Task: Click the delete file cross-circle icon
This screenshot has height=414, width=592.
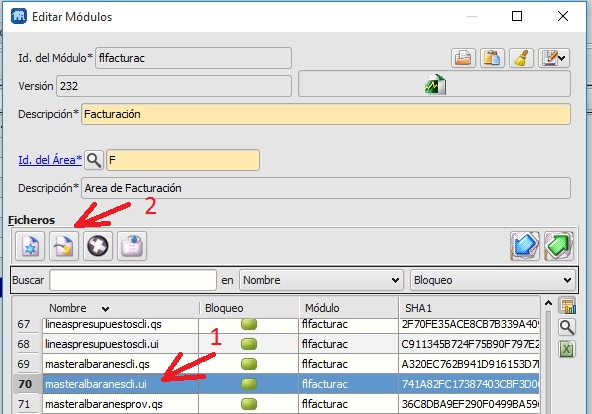Action: (98, 246)
